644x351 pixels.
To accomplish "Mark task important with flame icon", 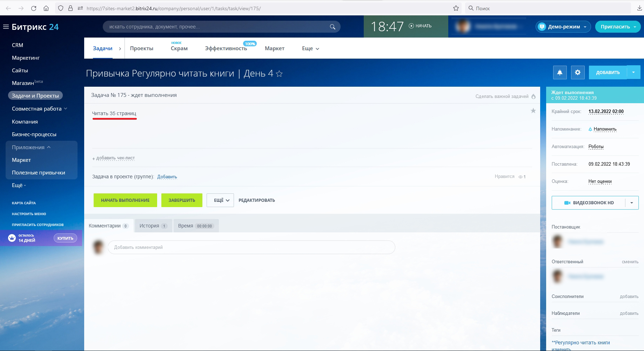I will pos(534,97).
